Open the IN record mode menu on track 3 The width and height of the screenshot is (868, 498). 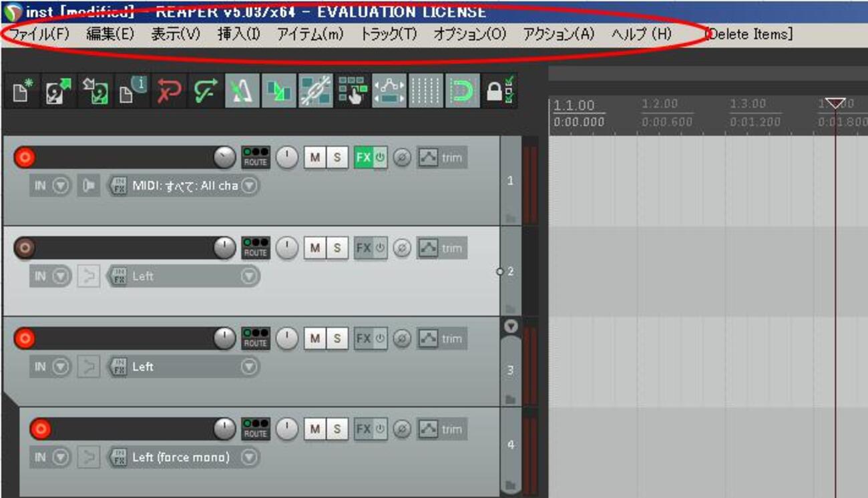(51, 366)
